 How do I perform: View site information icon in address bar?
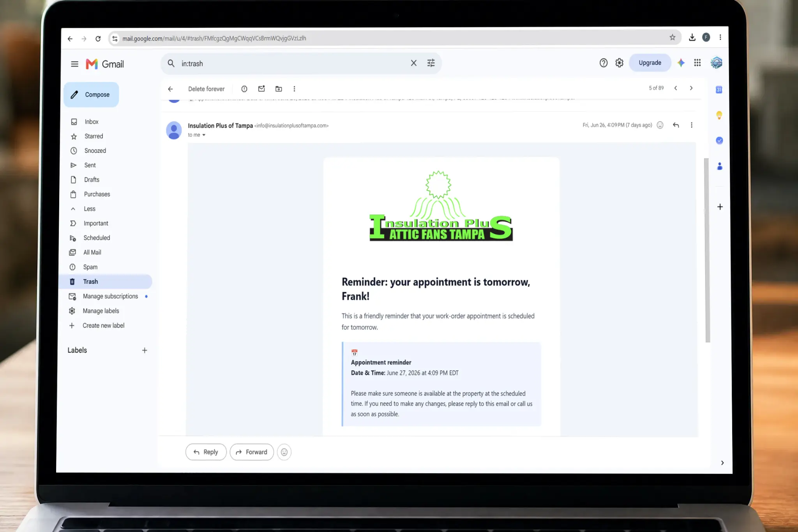(x=115, y=38)
